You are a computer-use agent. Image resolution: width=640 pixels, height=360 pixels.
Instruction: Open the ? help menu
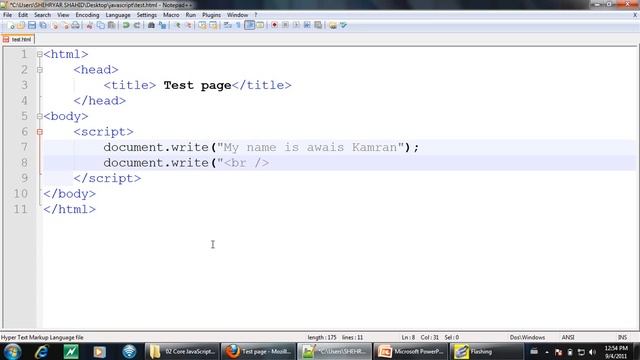click(256, 15)
